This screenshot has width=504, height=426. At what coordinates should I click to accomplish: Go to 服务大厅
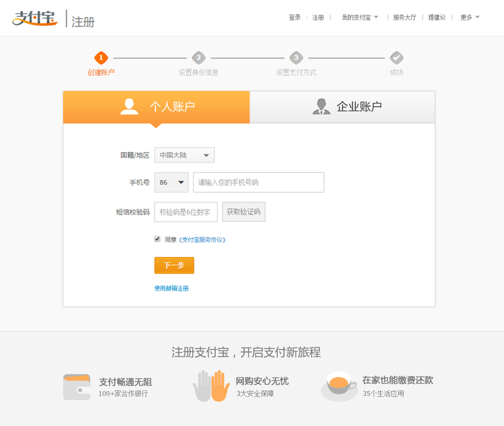coord(405,18)
